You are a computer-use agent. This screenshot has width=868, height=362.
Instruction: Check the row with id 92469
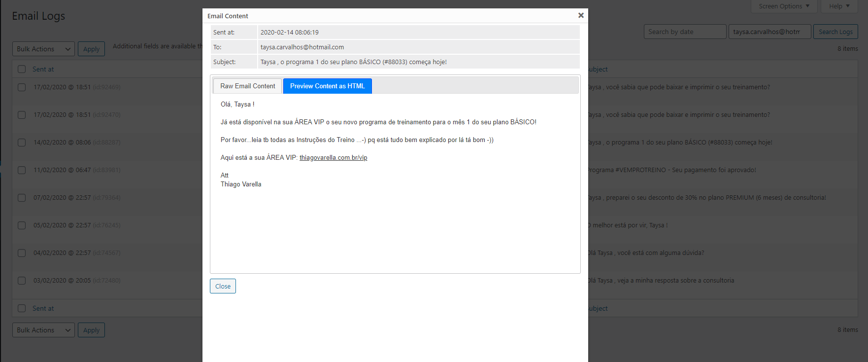[x=22, y=87]
